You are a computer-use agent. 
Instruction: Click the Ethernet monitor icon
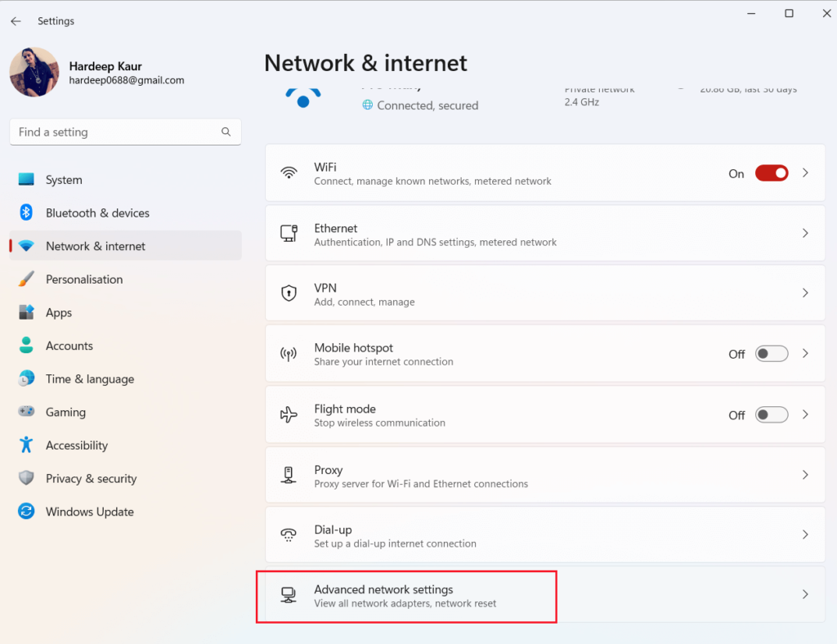point(289,233)
